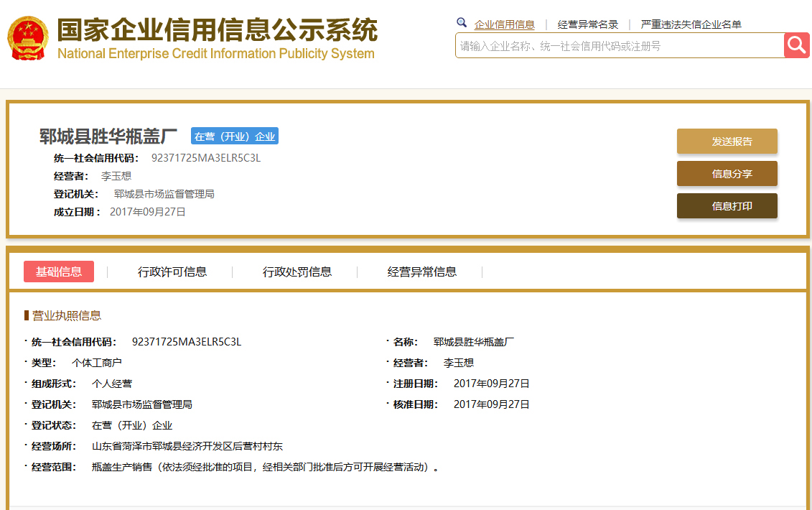The width and height of the screenshot is (812, 510).
Task: Click the 信息分享 button
Action: (727, 174)
